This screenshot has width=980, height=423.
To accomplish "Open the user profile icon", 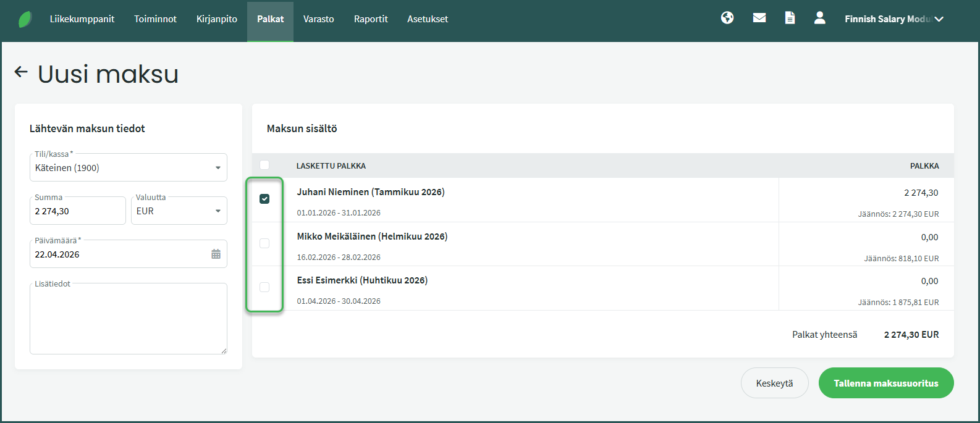I will pos(820,19).
